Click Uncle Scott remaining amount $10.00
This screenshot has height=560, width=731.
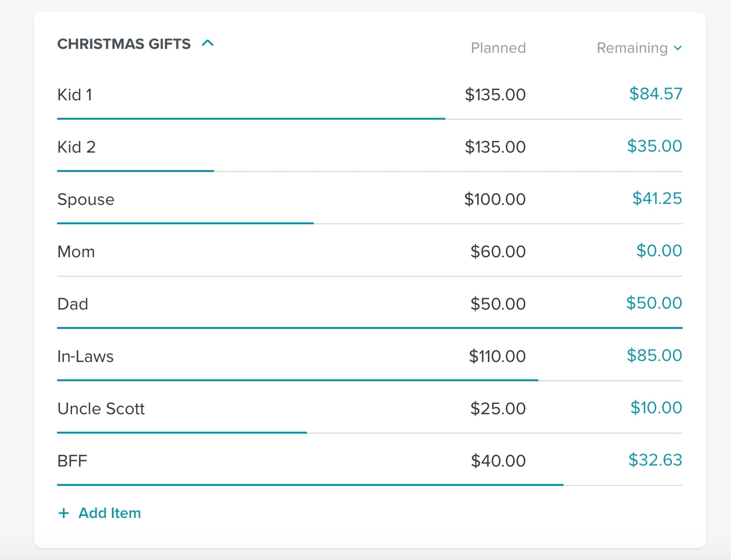tap(656, 407)
